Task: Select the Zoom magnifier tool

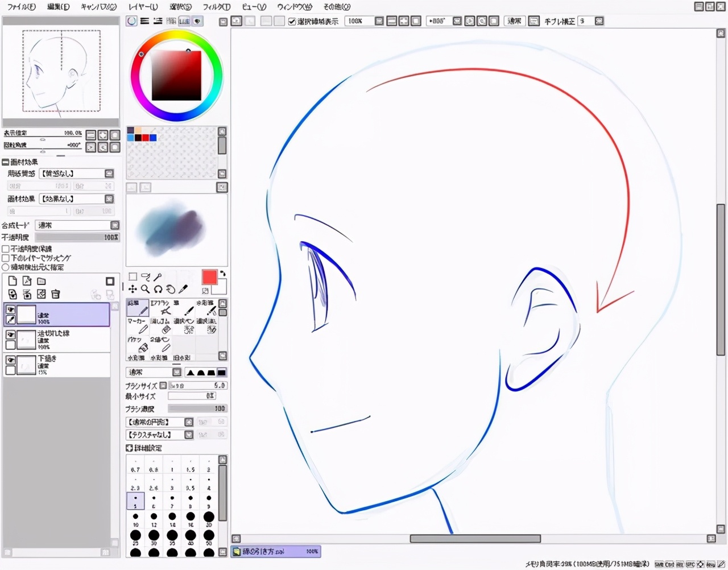Action: point(146,289)
